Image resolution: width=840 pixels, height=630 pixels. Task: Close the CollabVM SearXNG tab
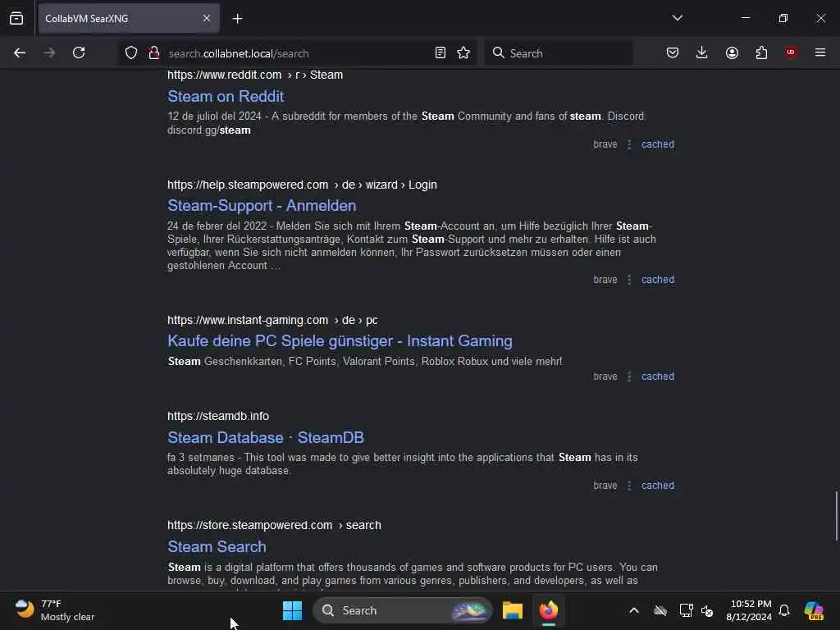[x=207, y=18]
